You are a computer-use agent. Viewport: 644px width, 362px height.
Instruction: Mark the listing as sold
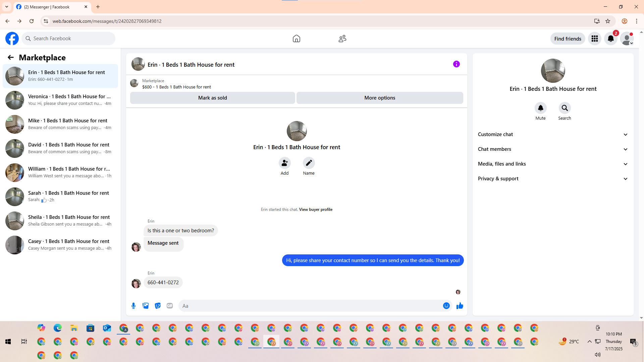click(213, 98)
